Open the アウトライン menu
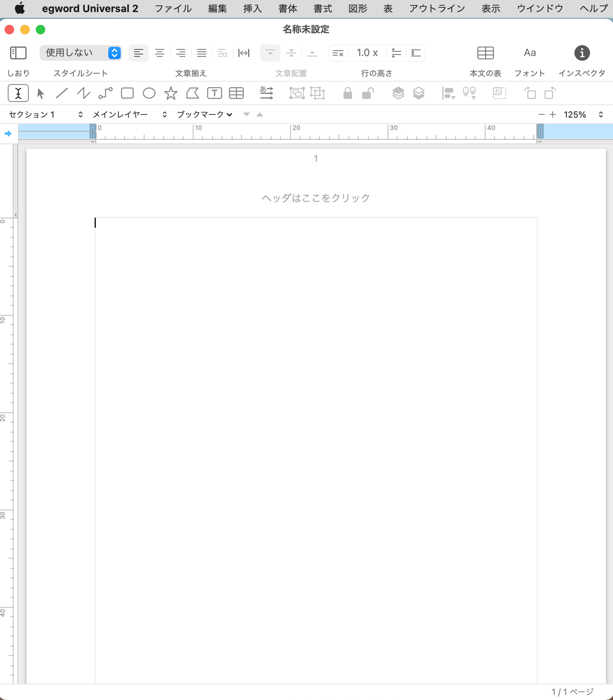This screenshot has height=700, width=613. 437,9
